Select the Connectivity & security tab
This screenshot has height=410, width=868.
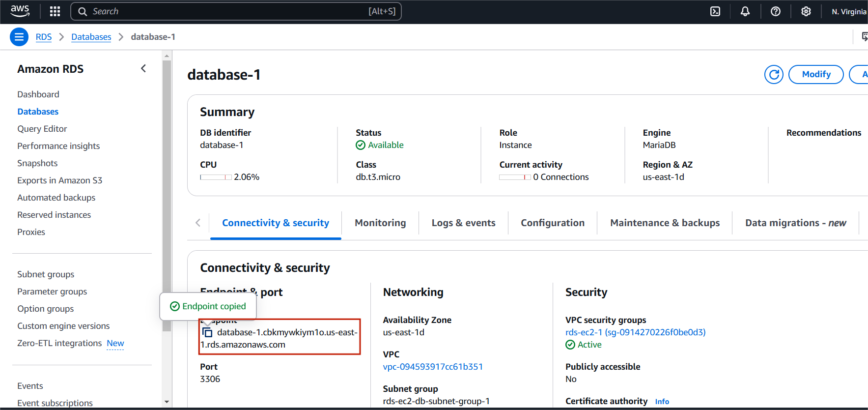coord(276,223)
